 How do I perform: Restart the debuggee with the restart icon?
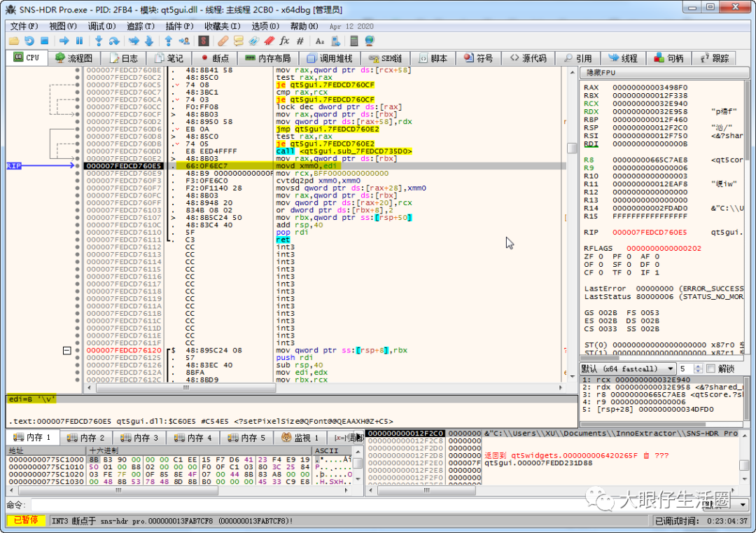(29, 41)
